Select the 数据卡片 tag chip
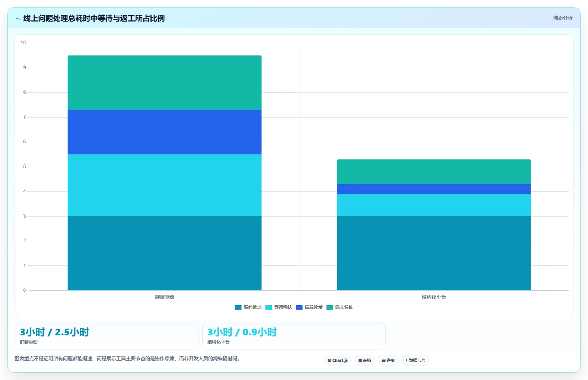588x380 pixels. tap(415, 360)
